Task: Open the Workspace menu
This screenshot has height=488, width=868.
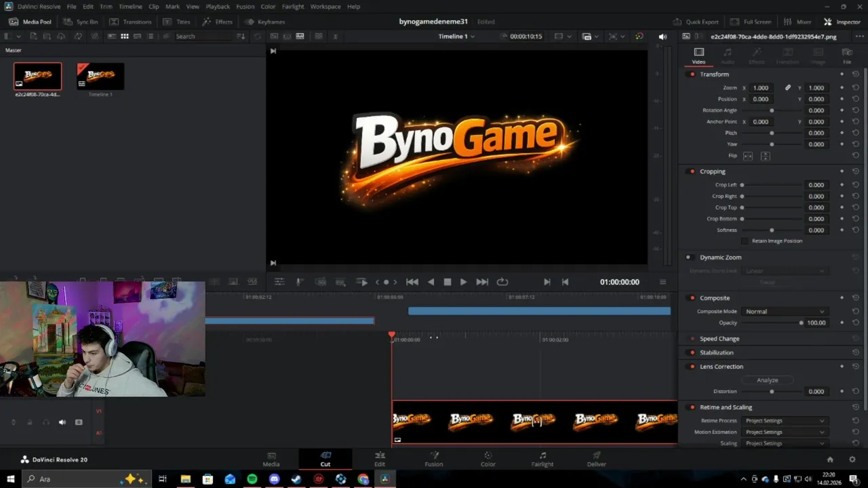Action: click(325, 6)
